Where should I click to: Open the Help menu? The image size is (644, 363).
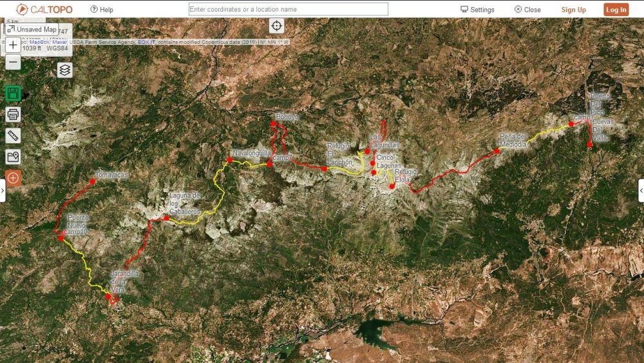[102, 10]
